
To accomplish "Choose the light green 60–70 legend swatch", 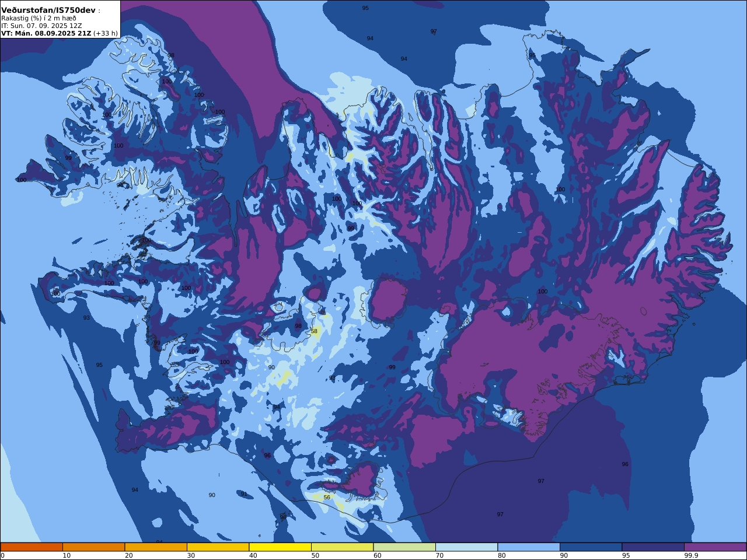I will tap(404, 547).
